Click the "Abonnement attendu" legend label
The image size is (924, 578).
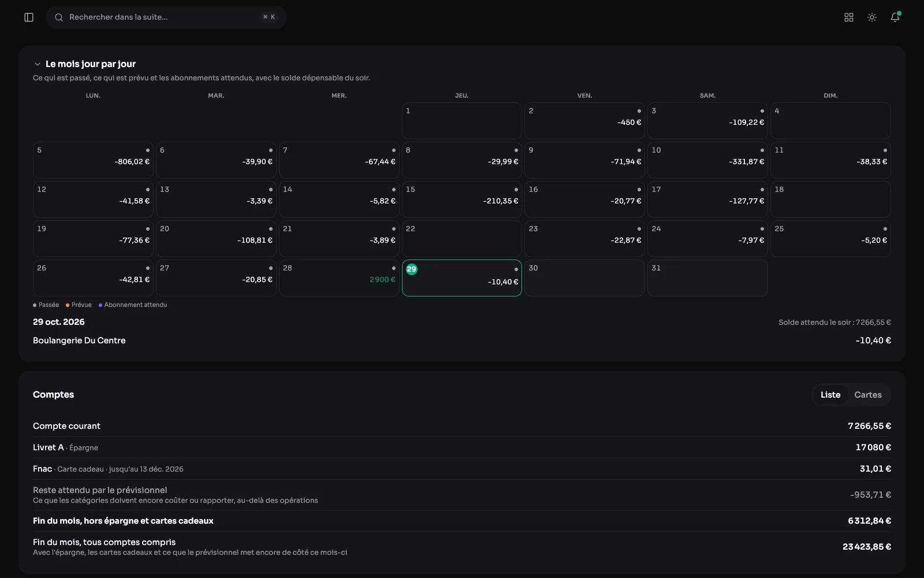136,305
